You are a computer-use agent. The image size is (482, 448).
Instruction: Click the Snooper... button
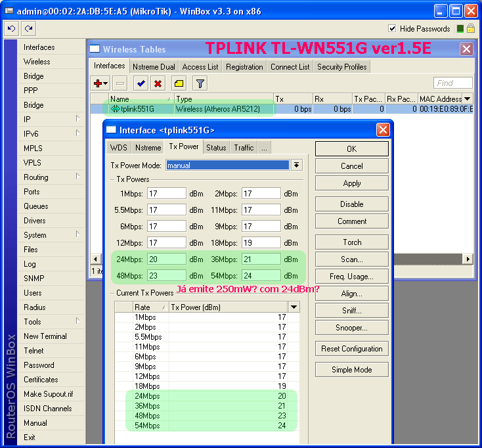(x=352, y=328)
